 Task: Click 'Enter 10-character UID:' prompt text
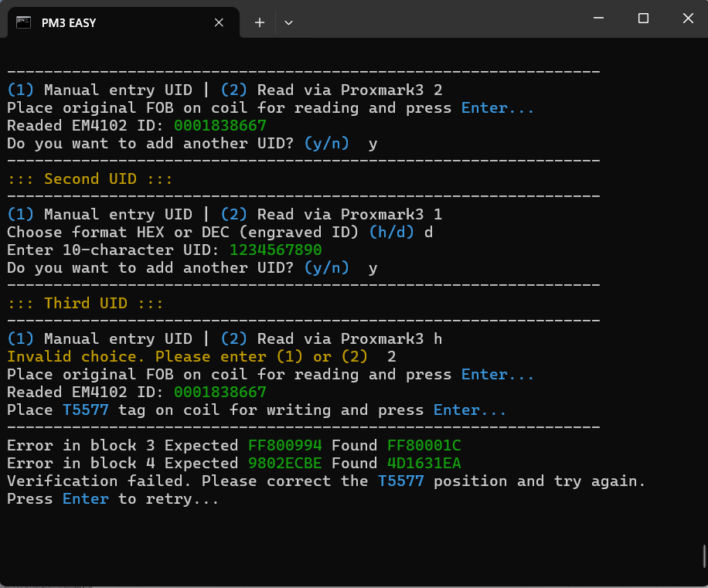(113, 250)
